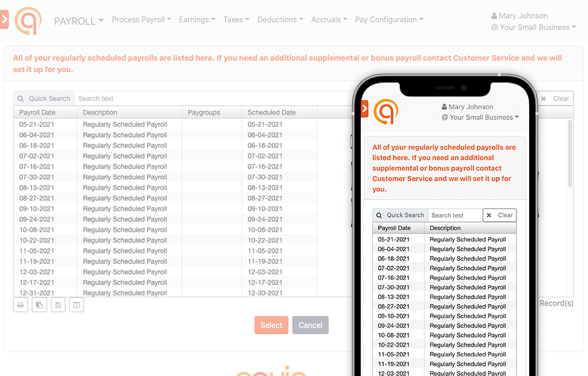Open the PAYROLL dropdown menu
The width and height of the screenshot is (588, 376).
[79, 21]
